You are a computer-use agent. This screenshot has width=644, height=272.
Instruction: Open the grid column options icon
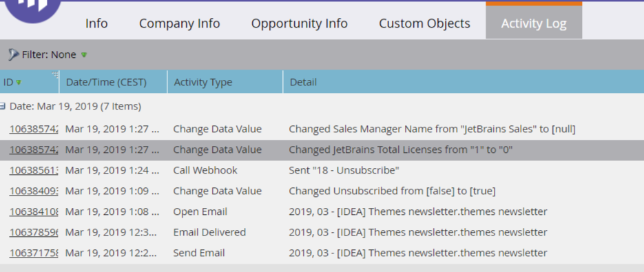pos(54,74)
